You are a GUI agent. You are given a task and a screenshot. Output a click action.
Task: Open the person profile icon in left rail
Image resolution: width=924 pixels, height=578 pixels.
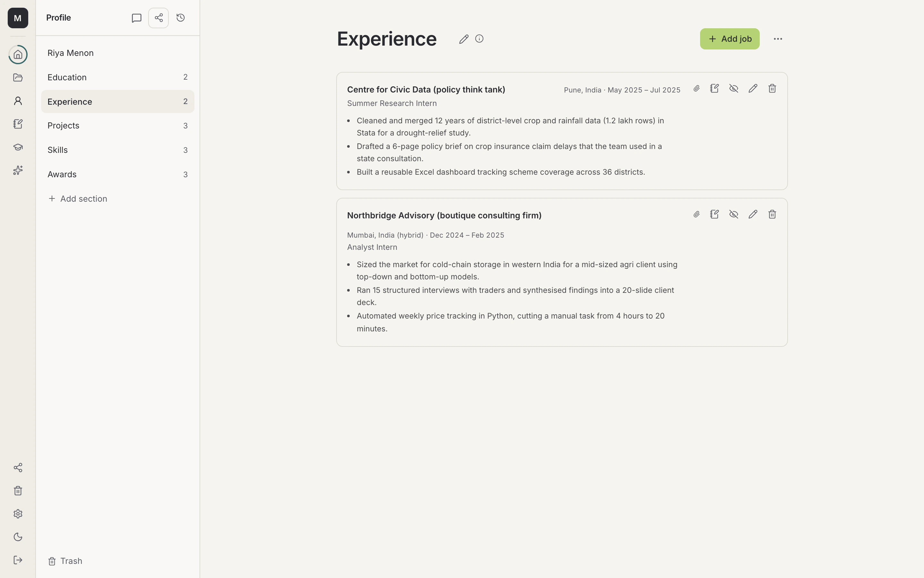[x=18, y=101]
